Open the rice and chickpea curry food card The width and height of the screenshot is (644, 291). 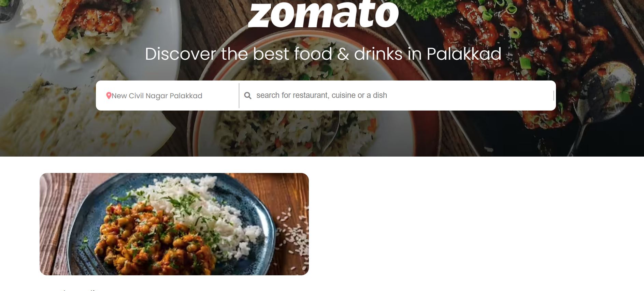coord(174,224)
